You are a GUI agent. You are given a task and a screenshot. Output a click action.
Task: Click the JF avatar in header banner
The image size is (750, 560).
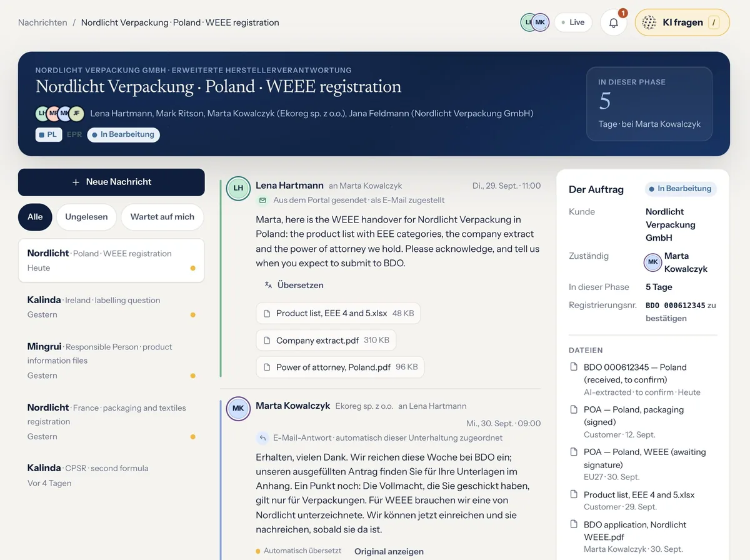76,114
